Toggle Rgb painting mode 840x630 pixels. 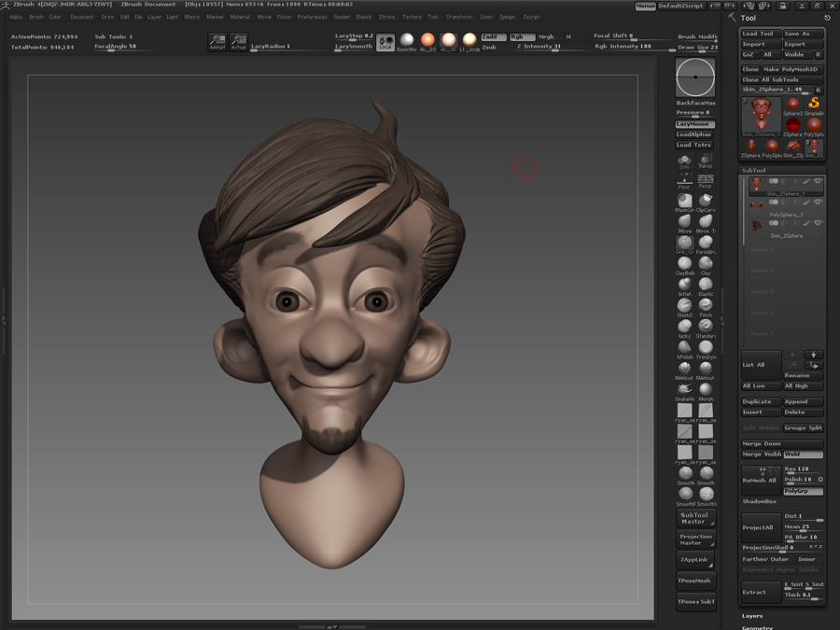[523, 36]
